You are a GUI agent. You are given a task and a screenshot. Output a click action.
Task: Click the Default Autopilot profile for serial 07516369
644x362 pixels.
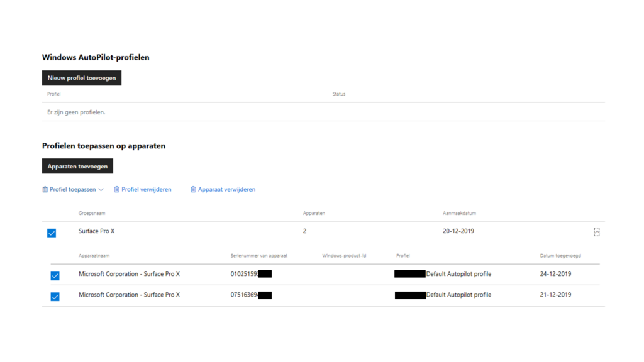pyautogui.click(x=458, y=295)
